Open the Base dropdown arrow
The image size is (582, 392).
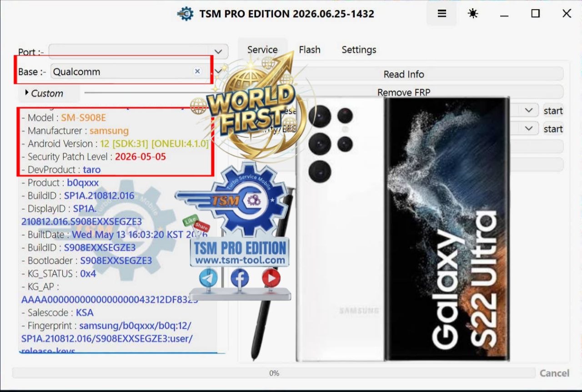click(x=218, y=71)
